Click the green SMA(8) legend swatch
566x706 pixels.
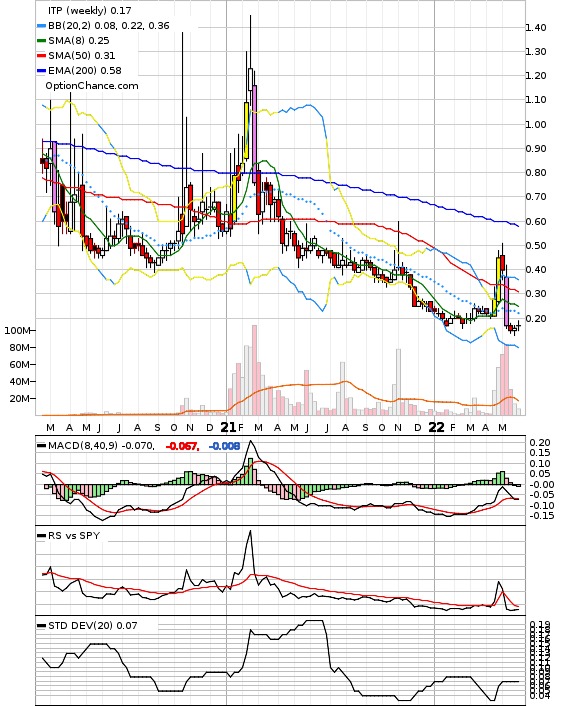41,41
